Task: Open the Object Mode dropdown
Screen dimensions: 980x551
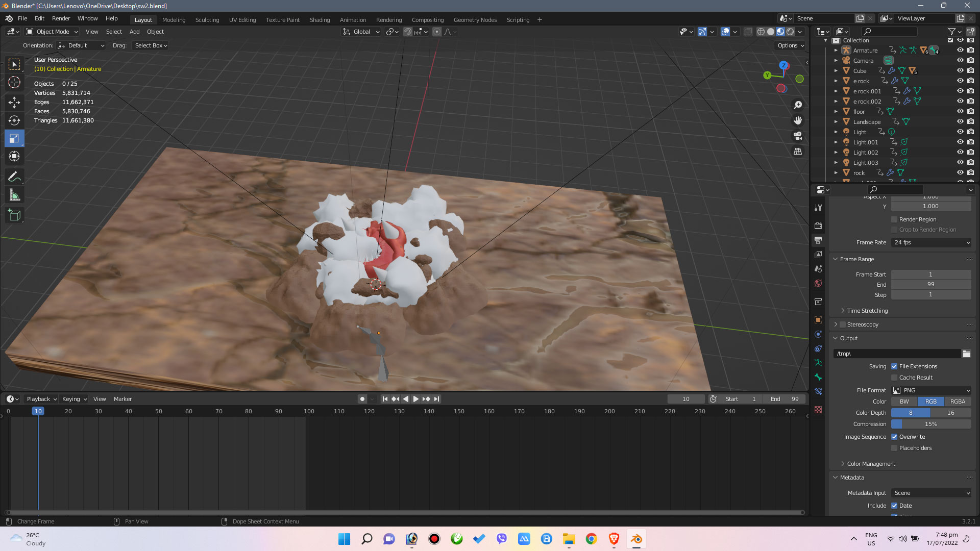Action: pyautogui.click(x=52, y=32)
